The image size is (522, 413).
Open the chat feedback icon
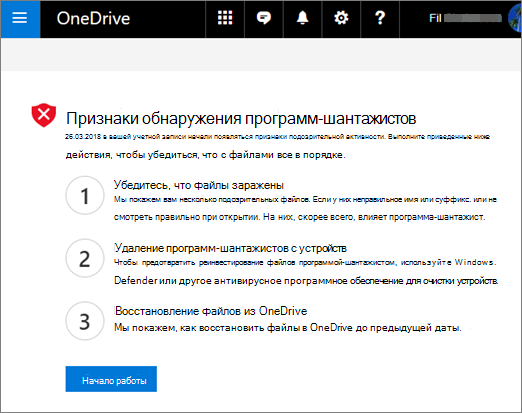click(264, 18)
